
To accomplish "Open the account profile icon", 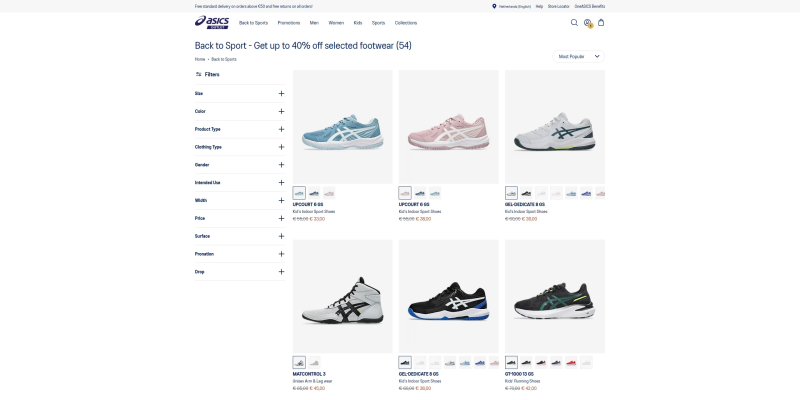I will coord(588,22).
